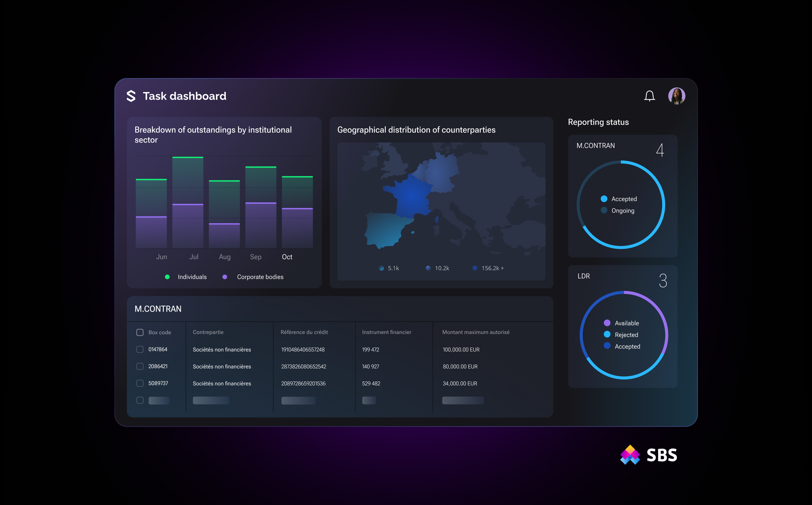Toggle the Box code header checkbox
Screen dimensions: 812x505
click(x=140, y=332)
